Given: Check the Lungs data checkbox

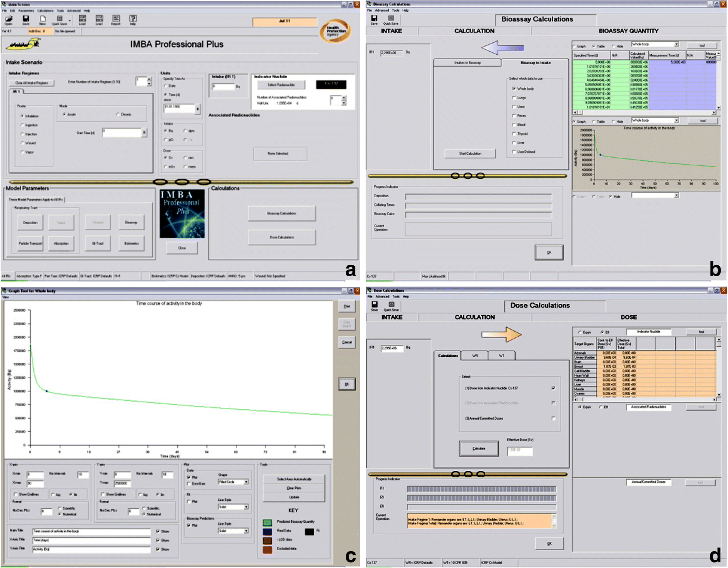Looking at the screenshot, I should pos(514,98).
